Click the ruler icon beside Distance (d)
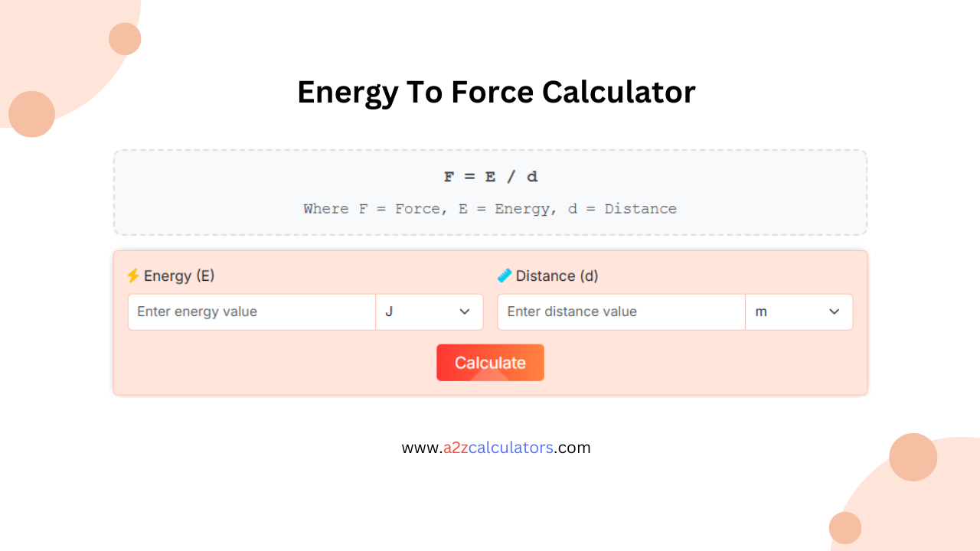This screenshot has height=551, width=980. (x=505, y=275)
